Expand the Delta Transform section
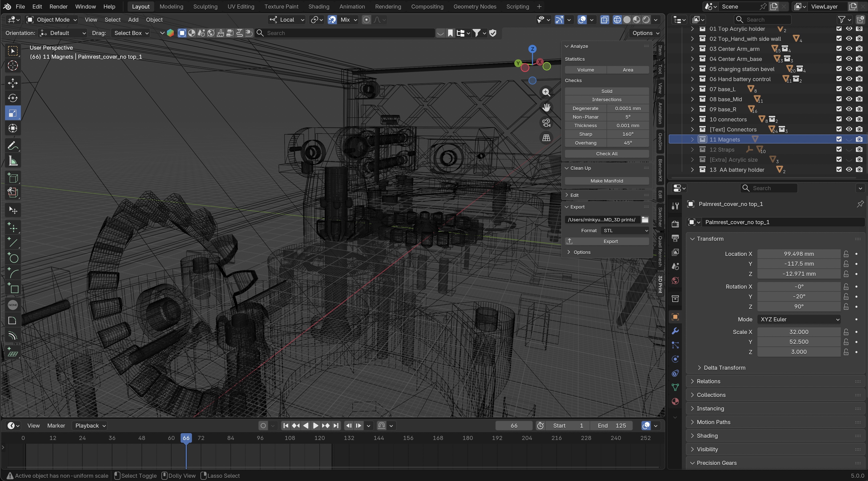The image size is (868, 481). (x=724, y=367)
